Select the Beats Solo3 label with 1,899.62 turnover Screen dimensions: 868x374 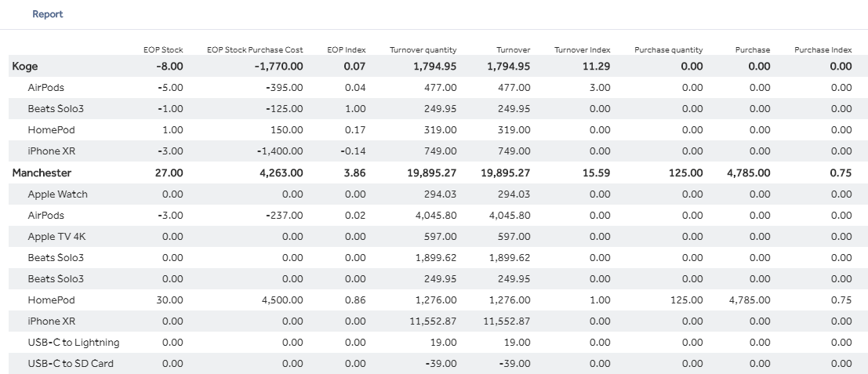click(56, 258)
